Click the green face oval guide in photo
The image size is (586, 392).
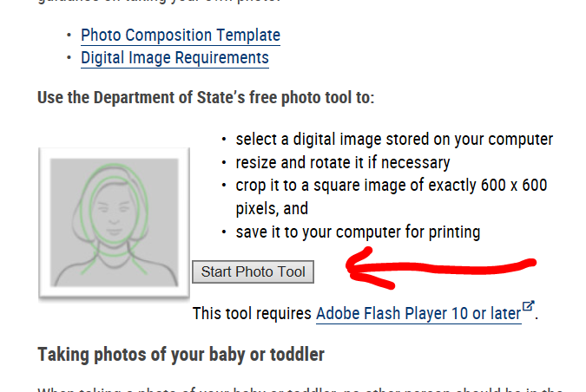tap(115, 211)
